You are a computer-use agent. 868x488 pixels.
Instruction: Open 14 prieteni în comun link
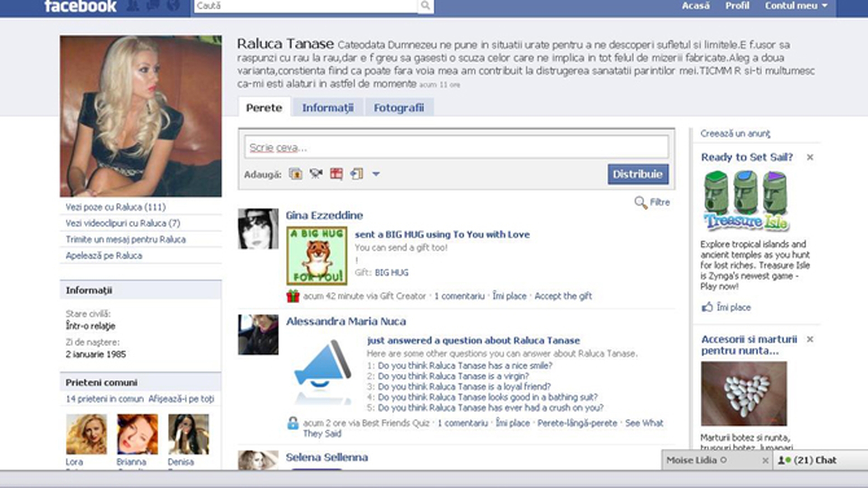pyautogui.click(x=104, y=399)
